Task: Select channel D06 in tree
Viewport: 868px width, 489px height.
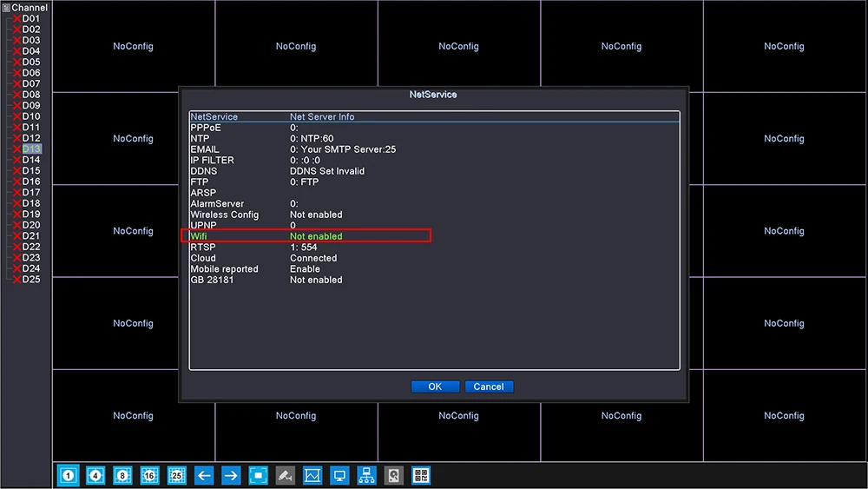Action: [x=31, y=73]
